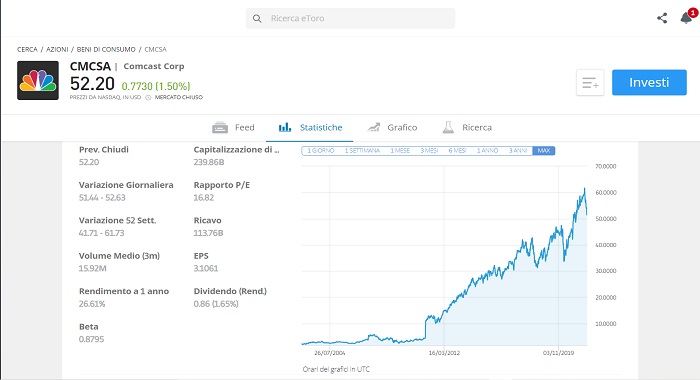Click Variazione 52 Sett. value 41.71 - 61.73

point(101,233)
